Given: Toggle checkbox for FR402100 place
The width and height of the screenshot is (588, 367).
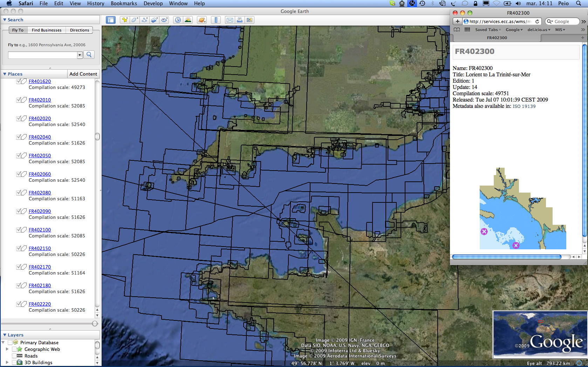Looking at the screenshot, I should tap(19, 230).
